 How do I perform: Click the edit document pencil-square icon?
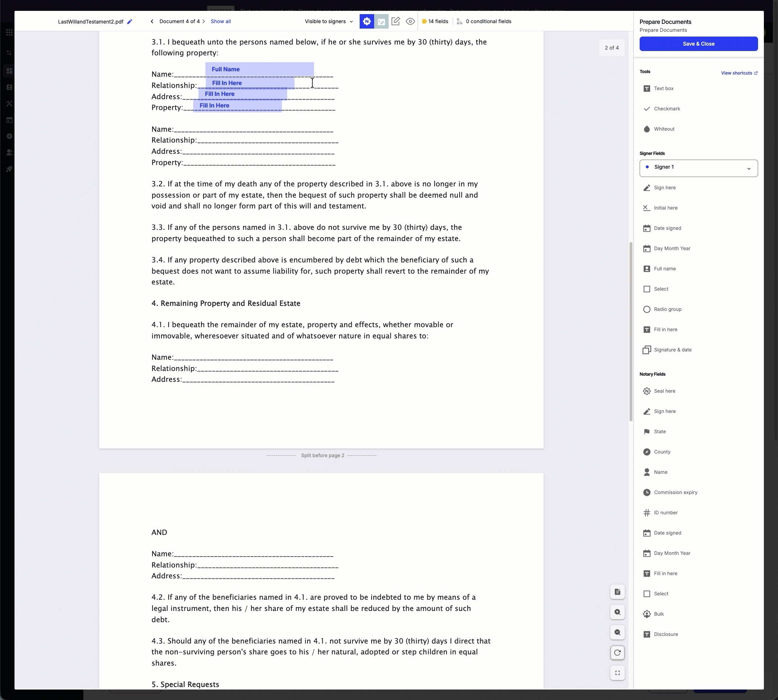tap(396, 22)
